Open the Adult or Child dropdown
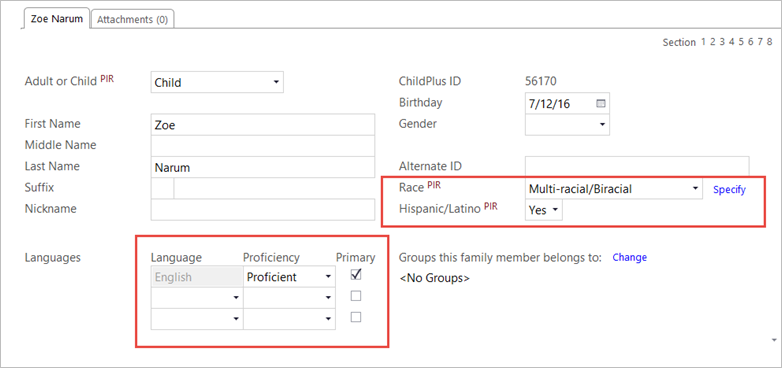The image size is (782, 368). (x=217, y=82)
